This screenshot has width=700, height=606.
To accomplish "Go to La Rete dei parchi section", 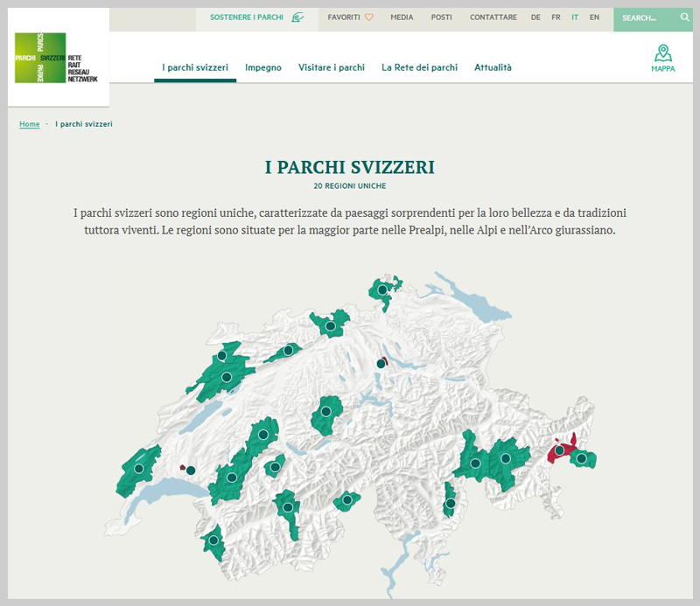I will point(419,67).
